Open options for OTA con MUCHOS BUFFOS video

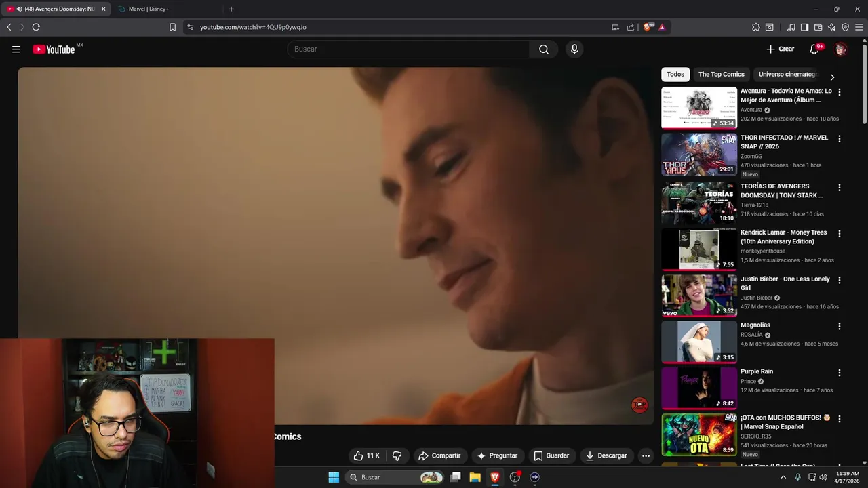(x=839, y=419)
